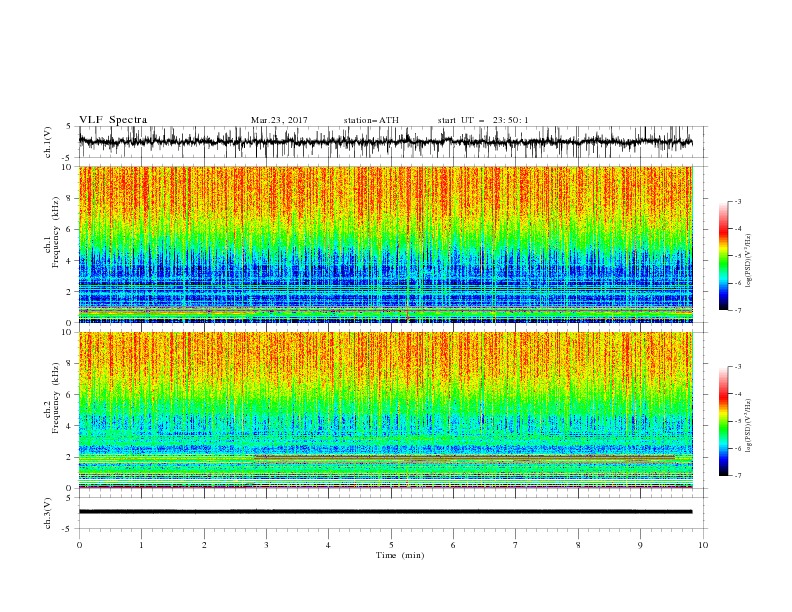Click the time axis tick label "4"

328,545
